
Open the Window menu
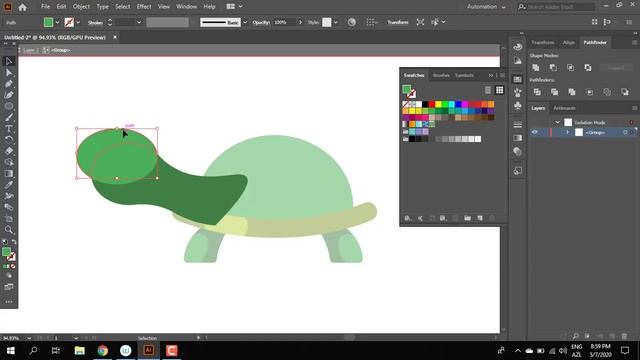click(186, 7)
